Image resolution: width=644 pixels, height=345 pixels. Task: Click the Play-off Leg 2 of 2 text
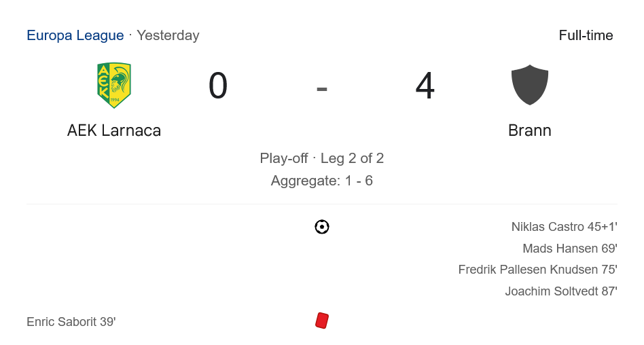tap(322, 158)
